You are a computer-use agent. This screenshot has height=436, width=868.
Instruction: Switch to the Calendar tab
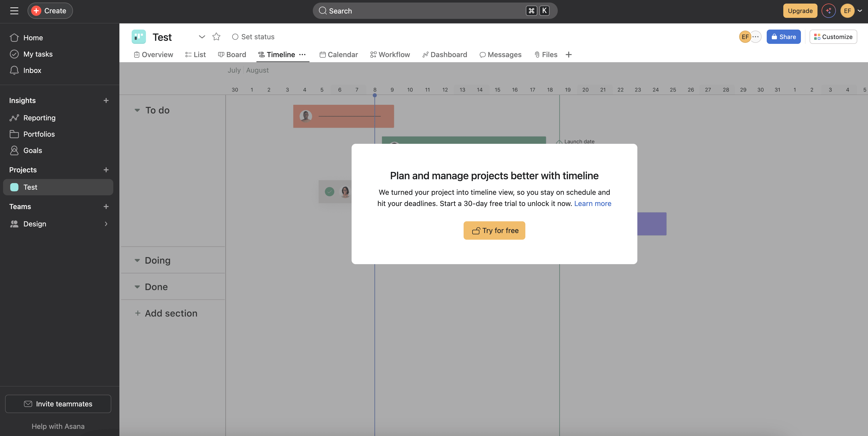(339, 55)
